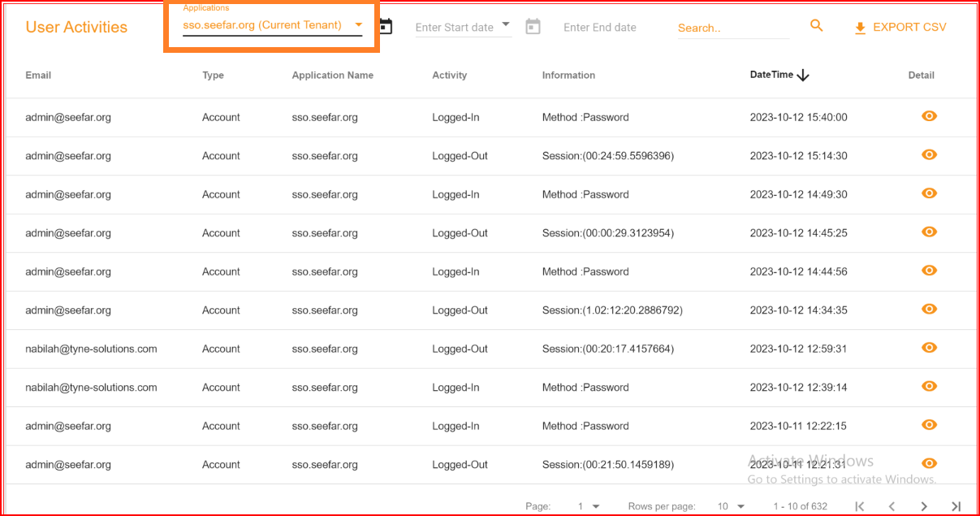980x516 pixels.
Task: Click nabilah@tyne-solutions.com in 12:59:31 row
Action: click(x=91, y=349)
